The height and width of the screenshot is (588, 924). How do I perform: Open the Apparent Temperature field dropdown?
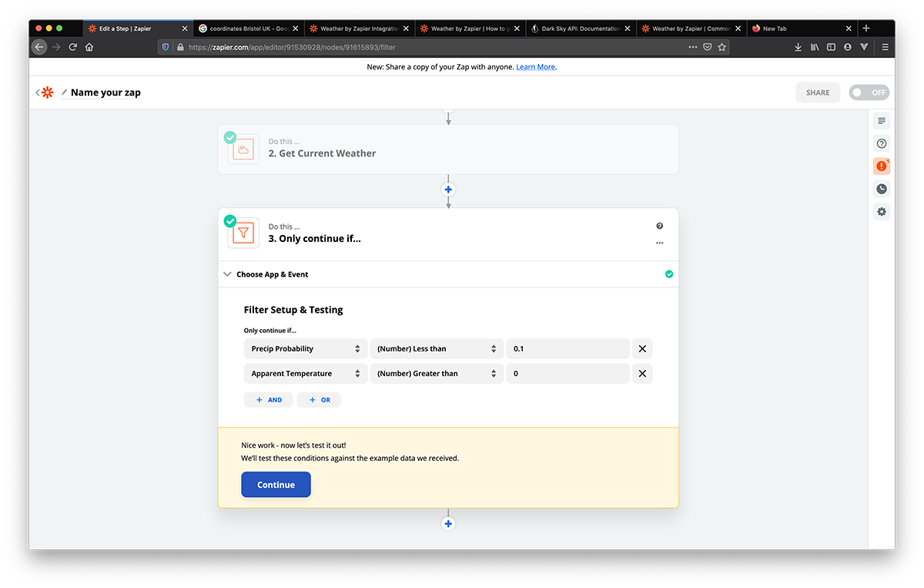pyautogui.click(x=306, y=374)
